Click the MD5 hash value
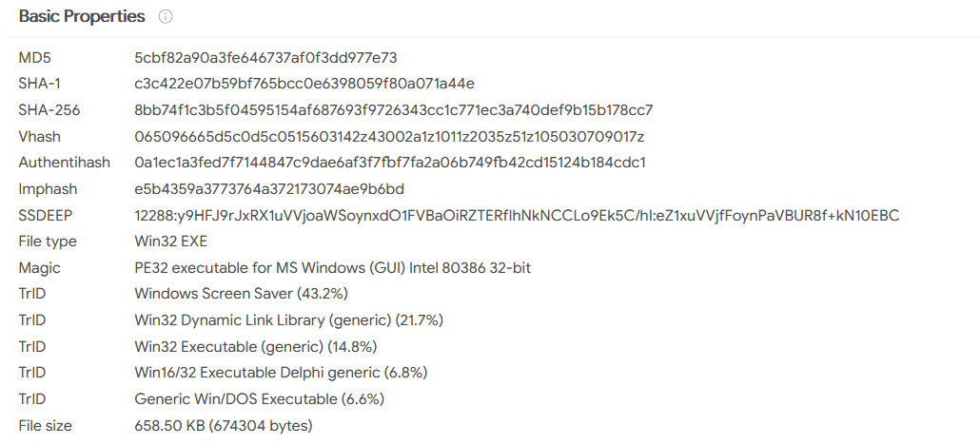This screenshot has width=980, height=445. point(265,58)
